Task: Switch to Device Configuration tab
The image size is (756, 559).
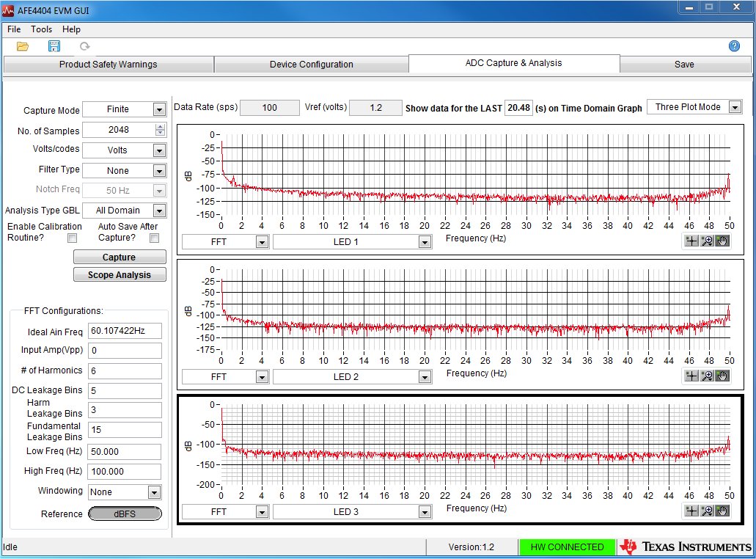Action: [312, 64]
